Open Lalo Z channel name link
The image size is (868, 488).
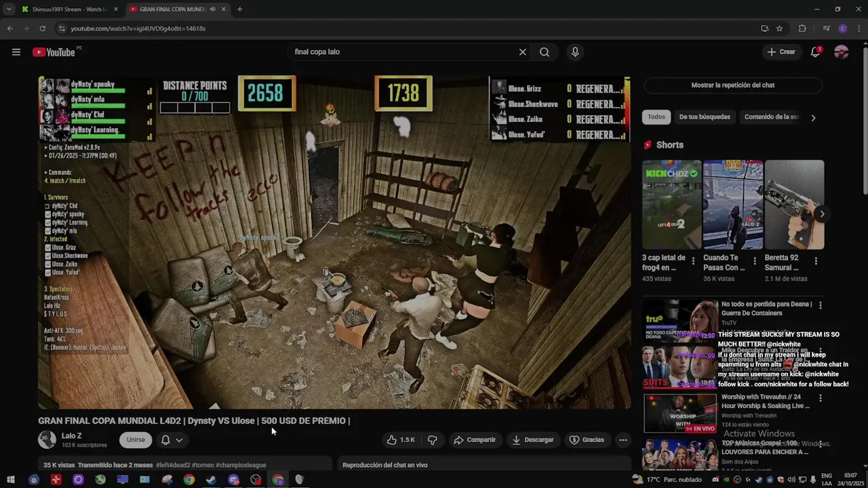point(71,436)
